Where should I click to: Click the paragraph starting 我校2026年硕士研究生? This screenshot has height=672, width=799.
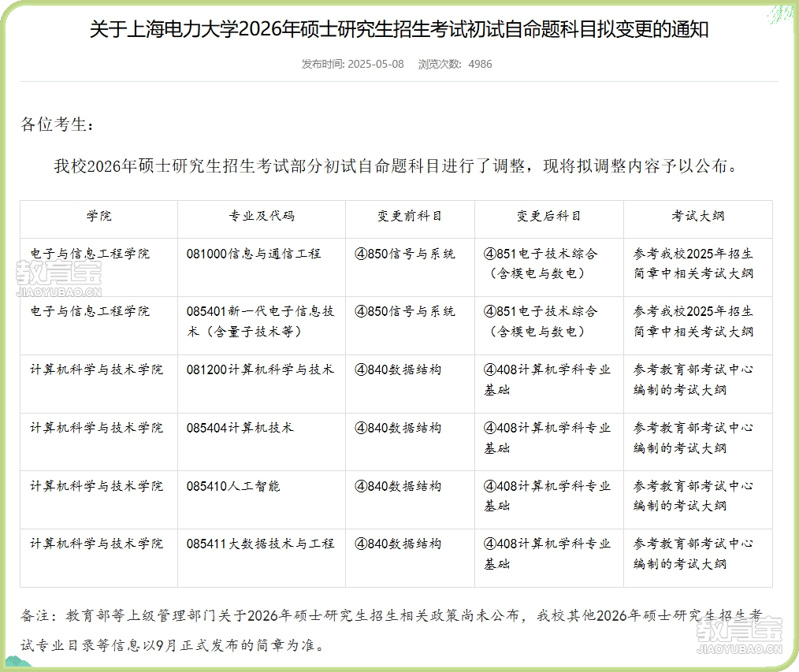tap(396, 166)
